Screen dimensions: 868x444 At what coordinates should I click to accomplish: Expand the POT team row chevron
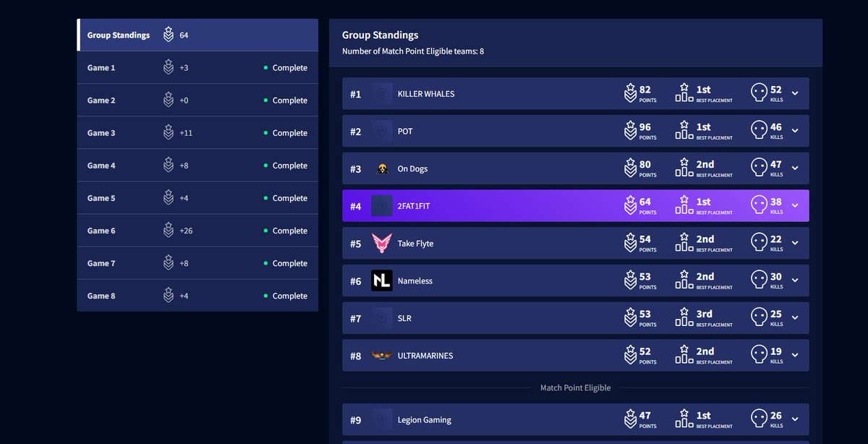coord(795,132)
